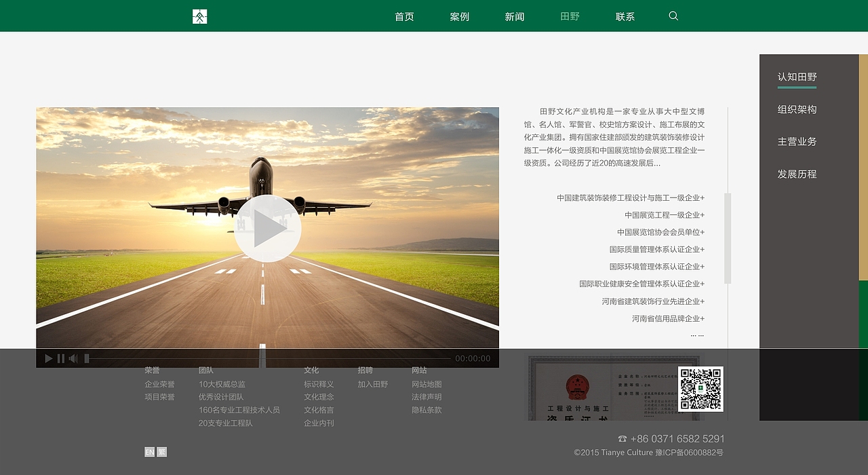Expand 国际职业健康安全管理体系认证企业+
The width and height of the screenshot is (868, 475).
tap(642, 284)
